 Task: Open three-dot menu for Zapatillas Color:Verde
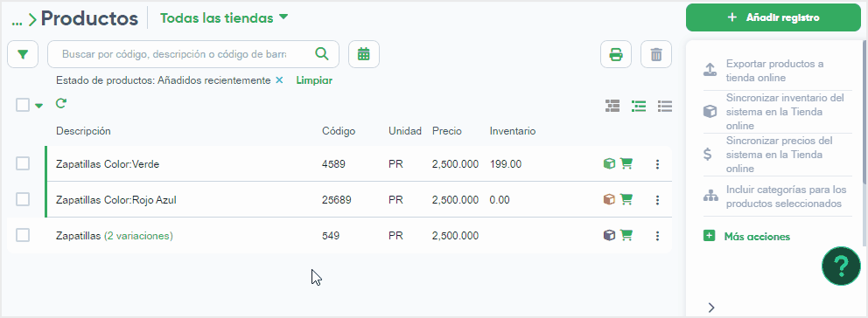coord(657,164)
